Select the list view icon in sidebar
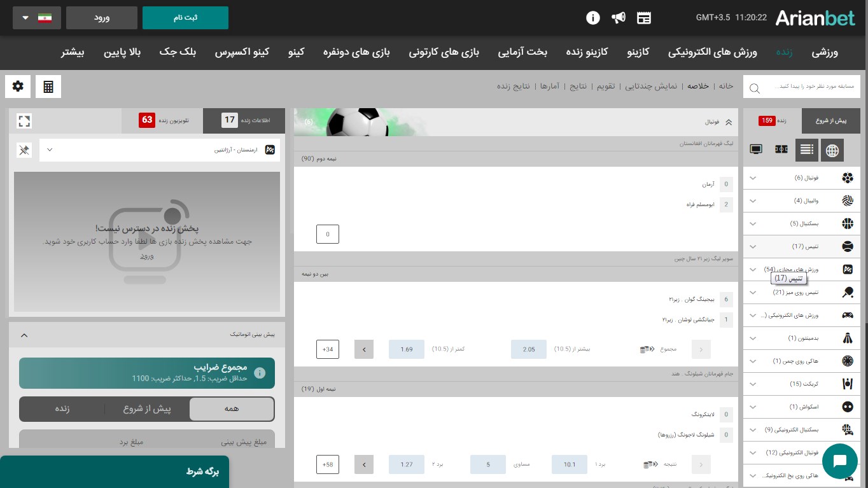This screenshot has width=868, height=488. [x=807, y=149]
